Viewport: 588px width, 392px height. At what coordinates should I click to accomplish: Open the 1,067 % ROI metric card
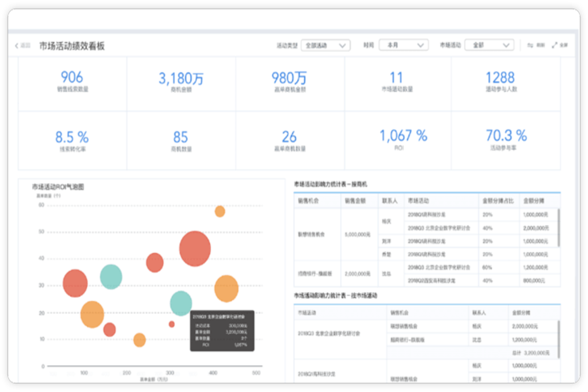pyautogui.click(x=397, y=140)
